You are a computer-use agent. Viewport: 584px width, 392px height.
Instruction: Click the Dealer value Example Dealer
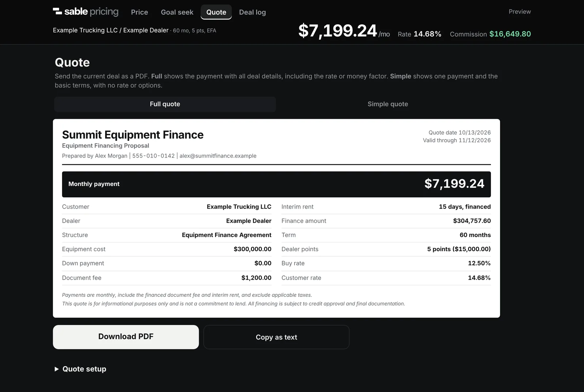249,221
